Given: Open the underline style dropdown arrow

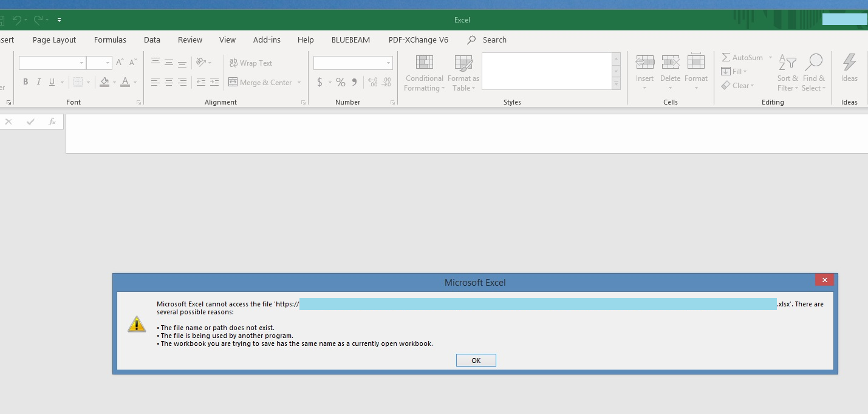Looking at the screenshot, I should coord(62,82).
